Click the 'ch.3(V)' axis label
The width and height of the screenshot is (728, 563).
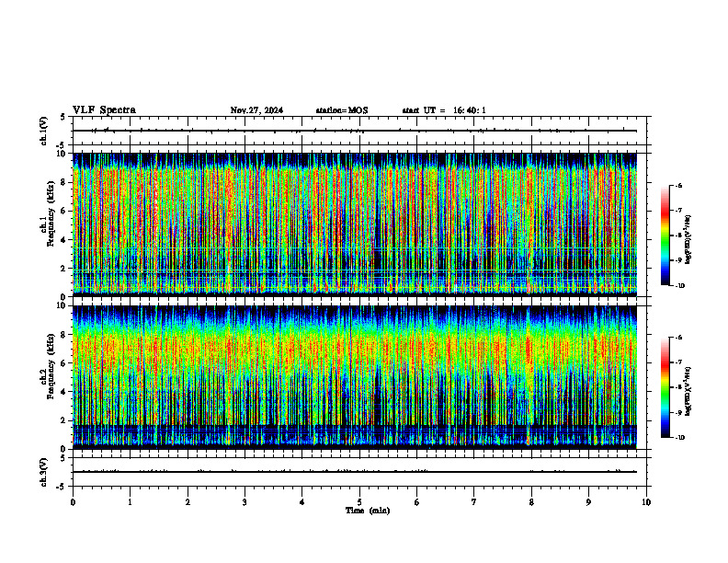tap(43, 472)
